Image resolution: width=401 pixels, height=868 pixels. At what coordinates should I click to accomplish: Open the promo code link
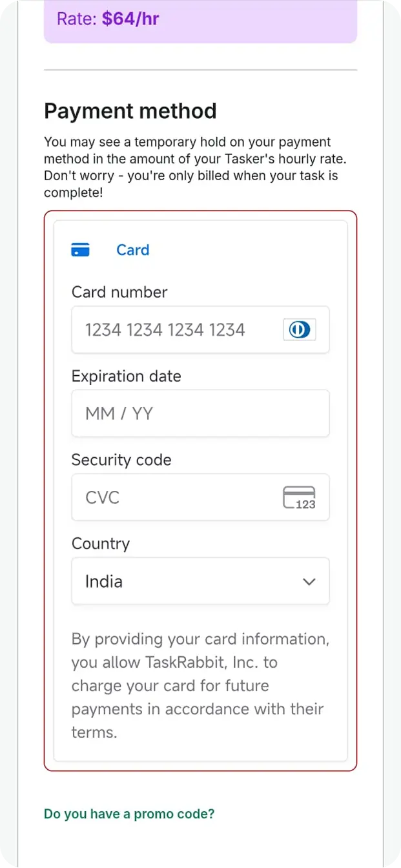pyautogui.click(x=129, y=814)
